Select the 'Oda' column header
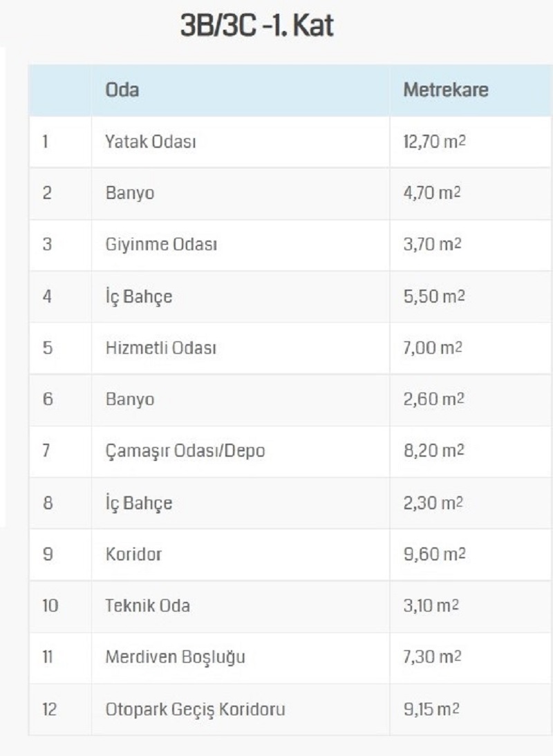The image size is (553, 756). (122, 90)
